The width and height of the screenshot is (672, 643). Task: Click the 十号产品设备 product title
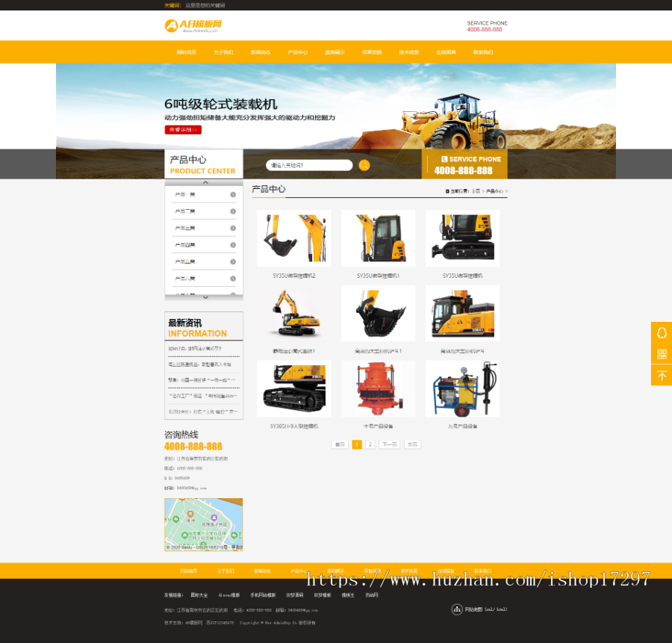pyautogui.click(x=378, y=426)
